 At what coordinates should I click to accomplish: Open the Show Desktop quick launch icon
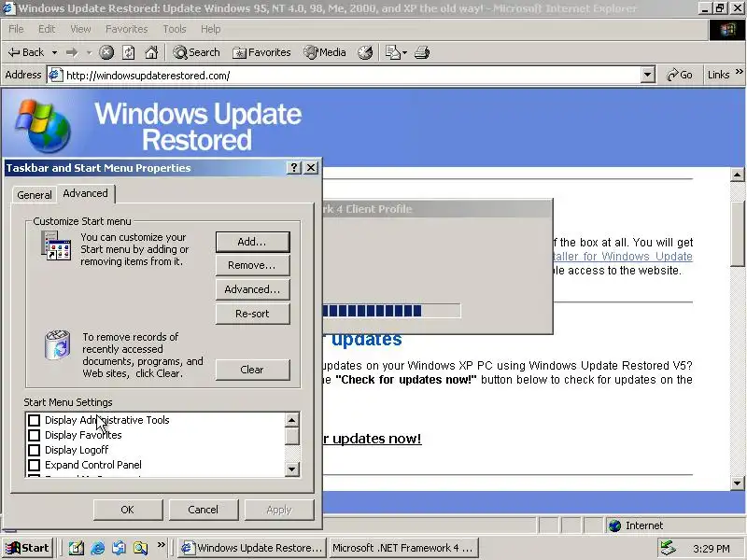(x=76, y=548)
